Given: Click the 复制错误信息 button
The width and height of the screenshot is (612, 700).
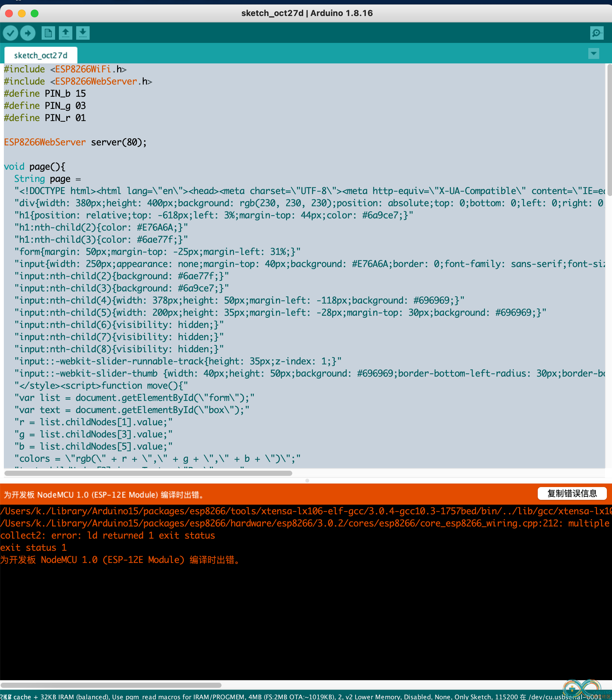Looking at the screenshot, I should [572, 493].
